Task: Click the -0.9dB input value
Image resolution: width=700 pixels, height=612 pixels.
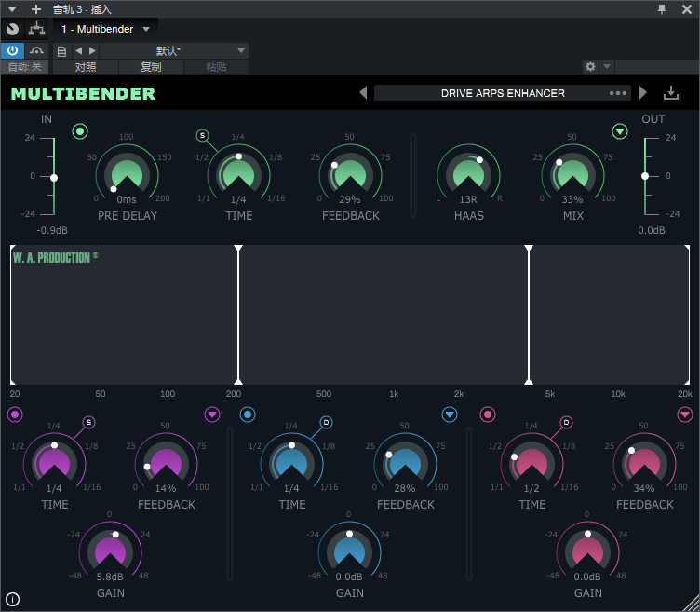Action: (52, 230)
